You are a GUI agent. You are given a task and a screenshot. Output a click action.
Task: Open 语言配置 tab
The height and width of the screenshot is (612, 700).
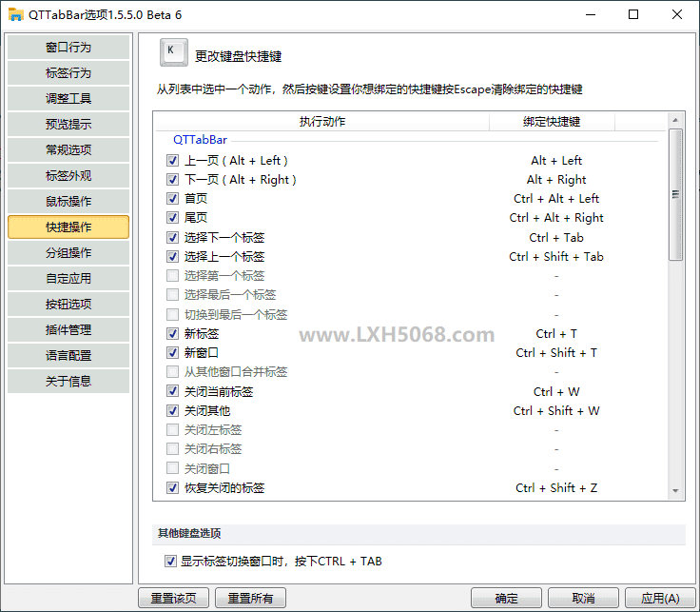tap(68, 356)
